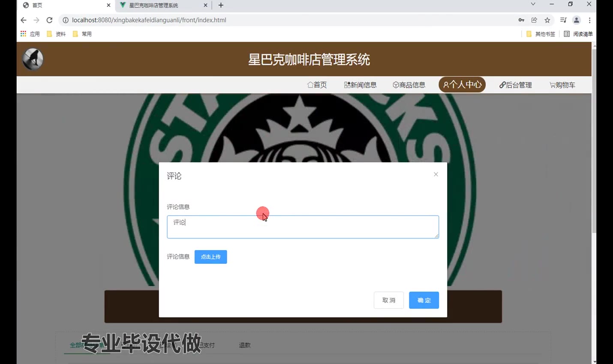The width and height of the screenshot is (613, 364).
Task: Reload the page with the refresh icon
Action: 49,20
